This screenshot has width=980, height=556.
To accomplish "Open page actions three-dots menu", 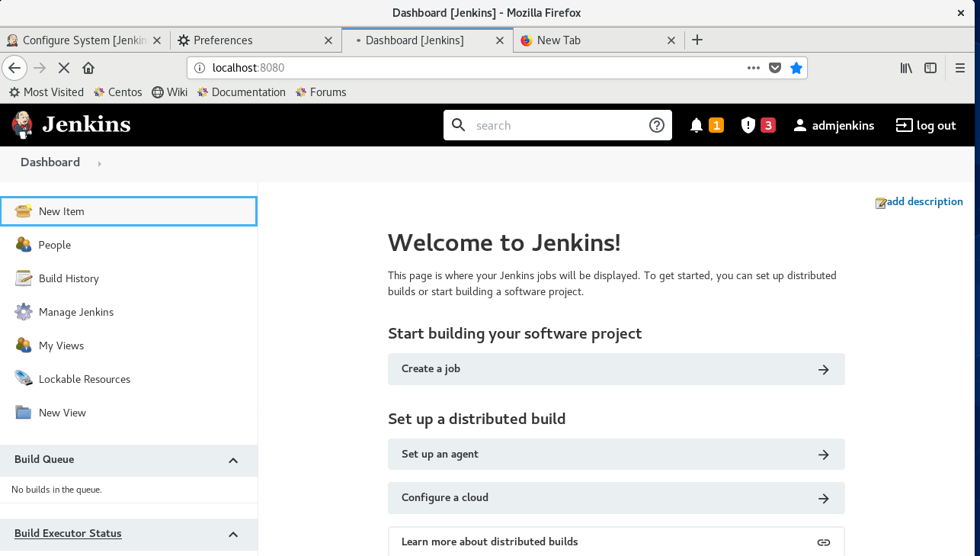I will [754, 68].
